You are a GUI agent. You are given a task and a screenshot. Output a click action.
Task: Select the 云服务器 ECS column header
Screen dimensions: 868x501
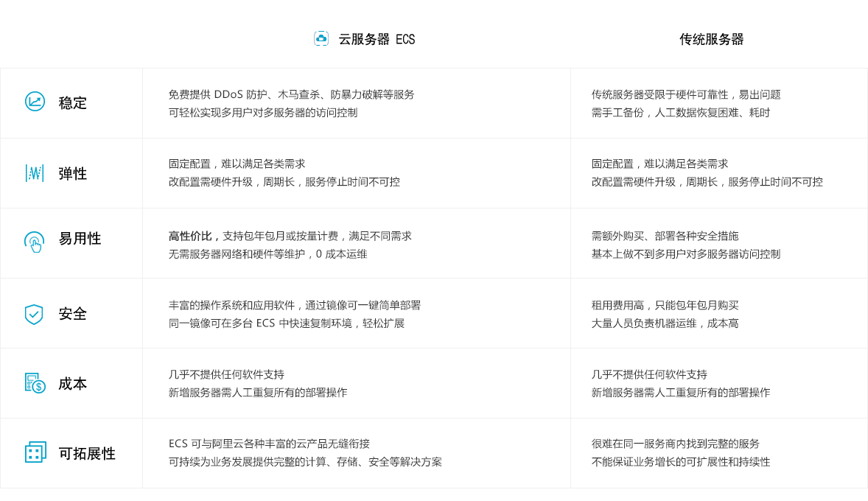377,40
